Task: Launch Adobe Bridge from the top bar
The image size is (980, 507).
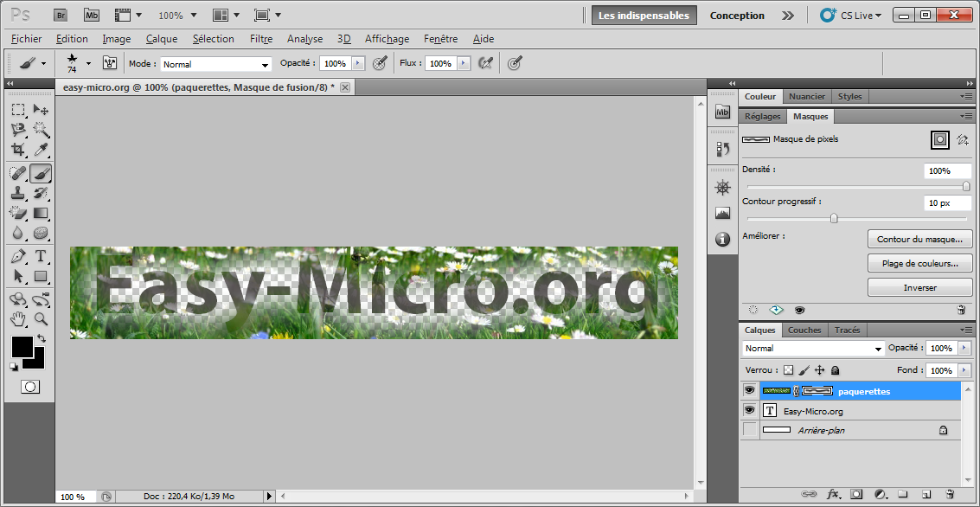Action: click(x=61, y=15)
